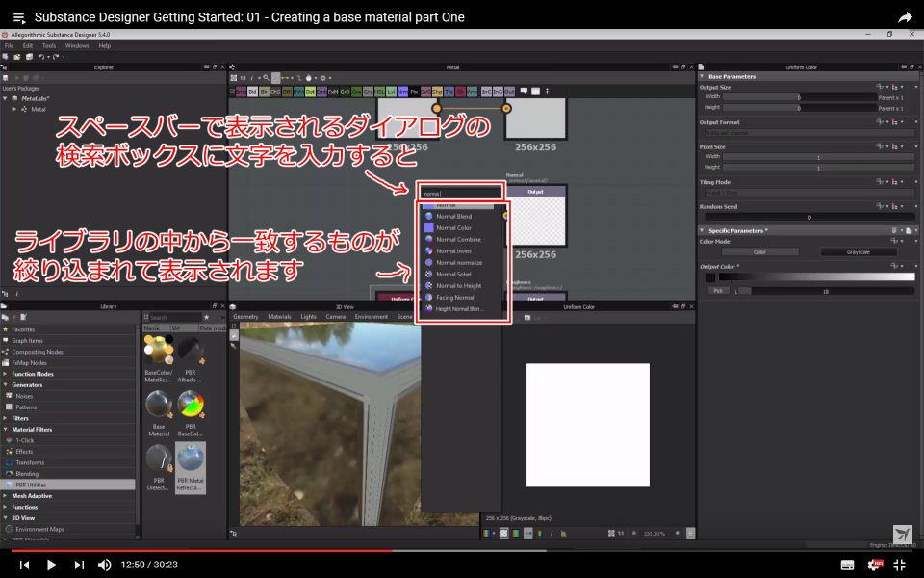The width and height of the screenshot is (924, 578).
Task: Mute the video volume
Action: click(x=104, y=565)
